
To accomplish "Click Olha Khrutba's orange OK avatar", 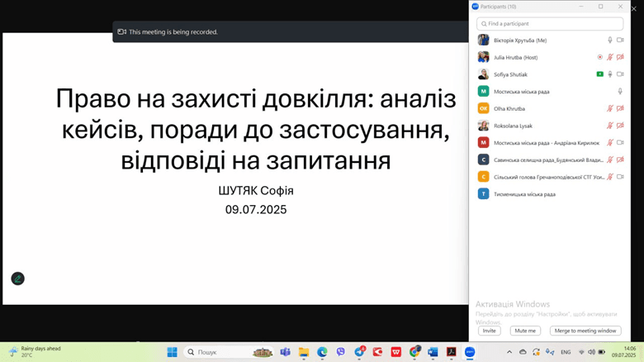I will [484, 108].
